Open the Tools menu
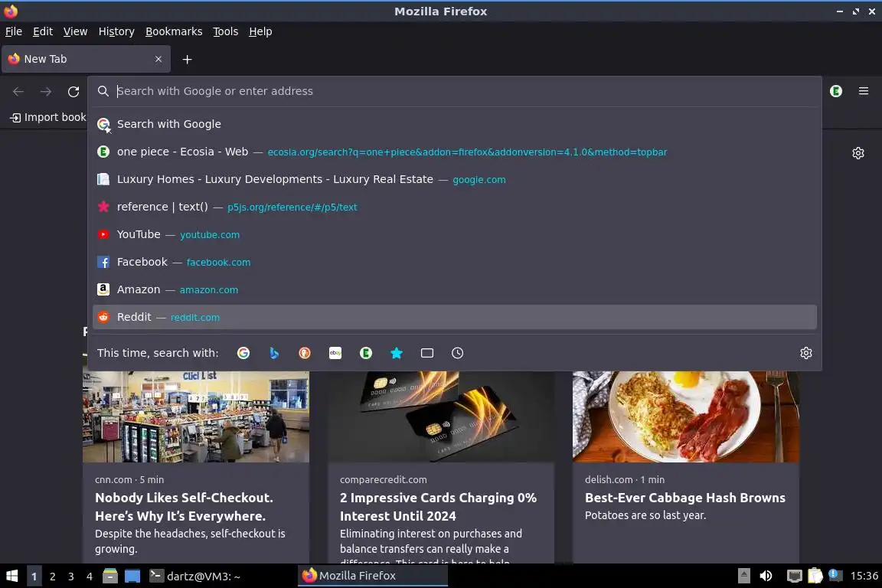882x588 pixels. click(x=226, y=31)
